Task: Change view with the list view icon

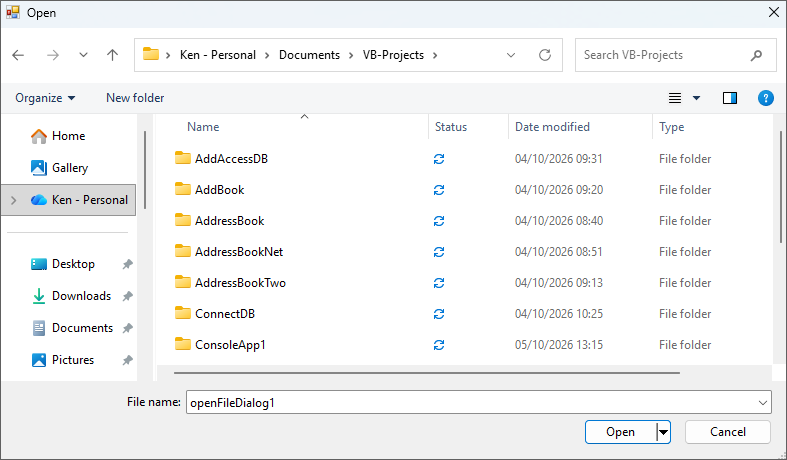Action: pos(675,98)
